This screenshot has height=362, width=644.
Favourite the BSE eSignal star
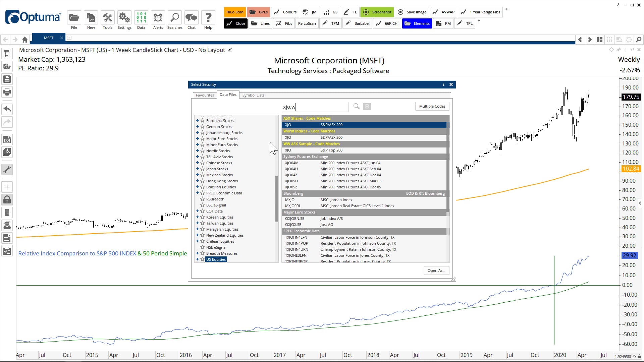click(203, 205)
